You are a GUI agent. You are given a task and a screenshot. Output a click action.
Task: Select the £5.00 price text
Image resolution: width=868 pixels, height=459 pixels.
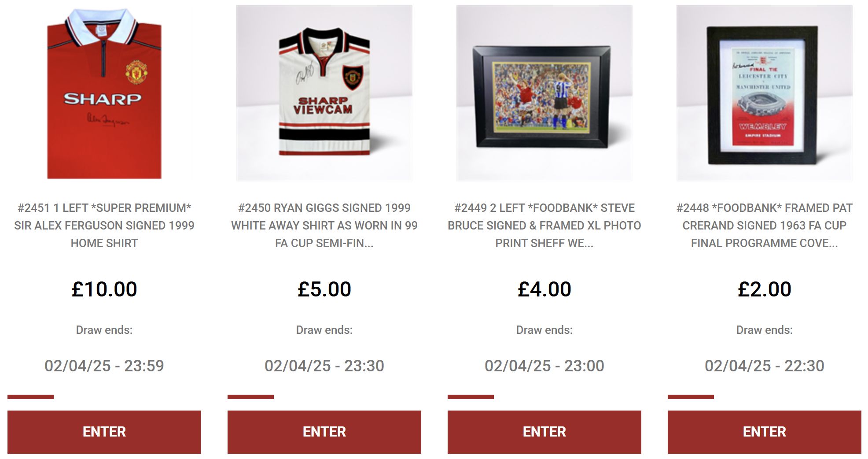[324, 289]
